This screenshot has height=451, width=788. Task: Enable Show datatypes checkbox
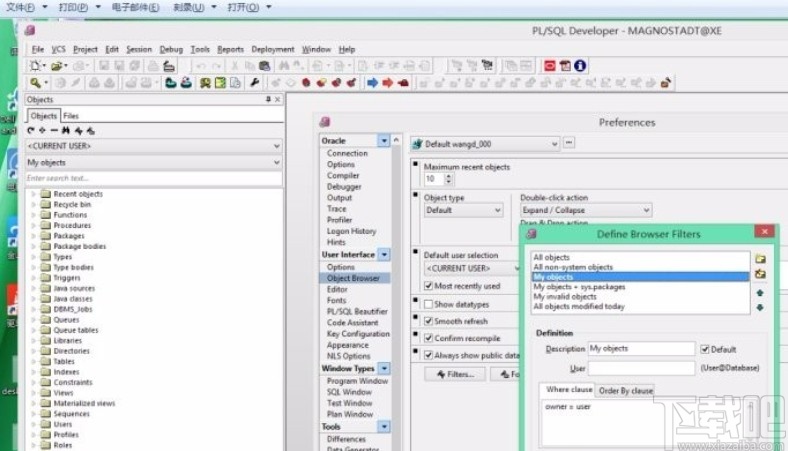coord(428,304)
